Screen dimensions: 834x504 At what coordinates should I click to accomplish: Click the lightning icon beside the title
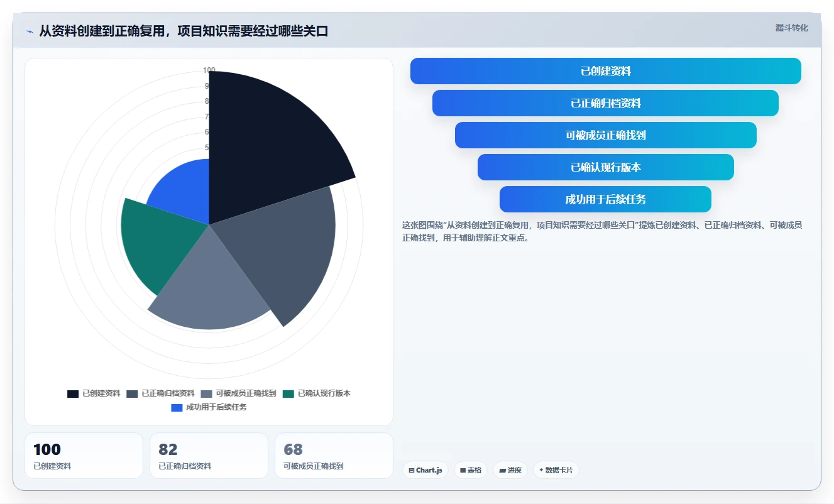[x=30, y=31]
